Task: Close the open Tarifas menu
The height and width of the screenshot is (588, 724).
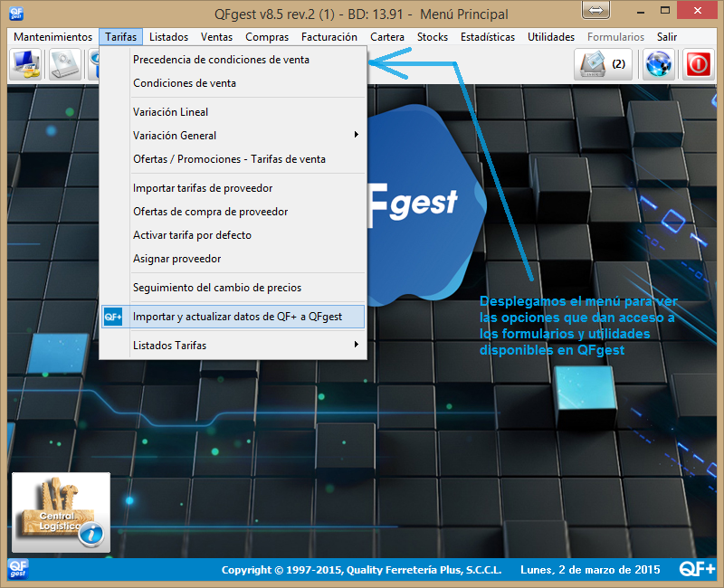Action: [121, 37]
